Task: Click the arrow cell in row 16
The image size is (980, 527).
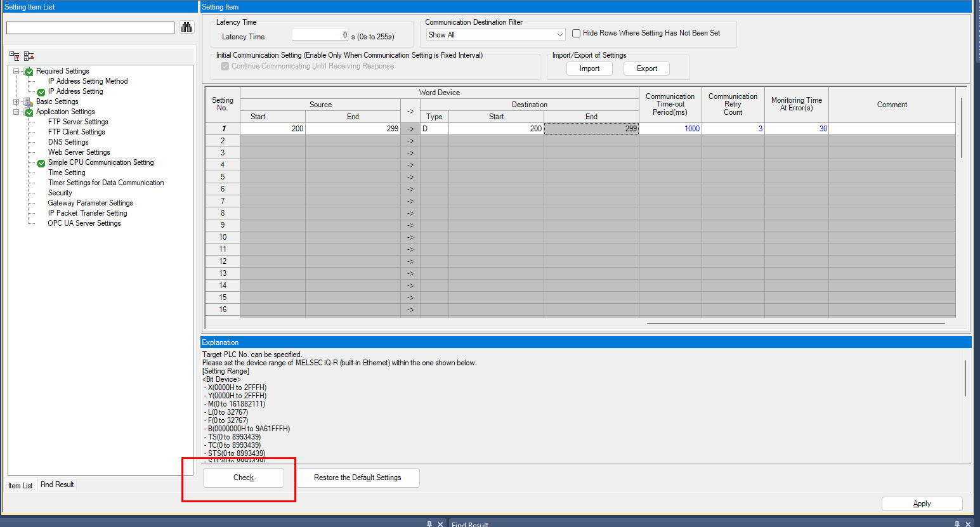Action: click(410, 309)
